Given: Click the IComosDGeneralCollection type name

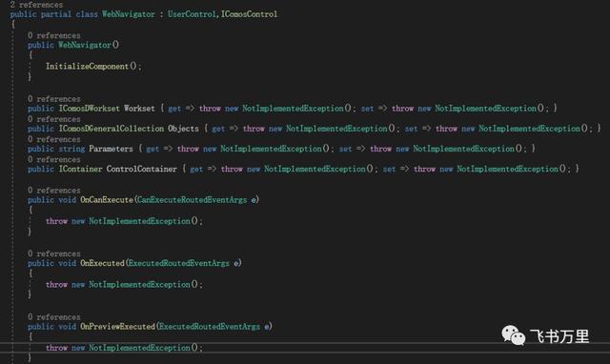Looking at the screenshot, I should 112,129.
